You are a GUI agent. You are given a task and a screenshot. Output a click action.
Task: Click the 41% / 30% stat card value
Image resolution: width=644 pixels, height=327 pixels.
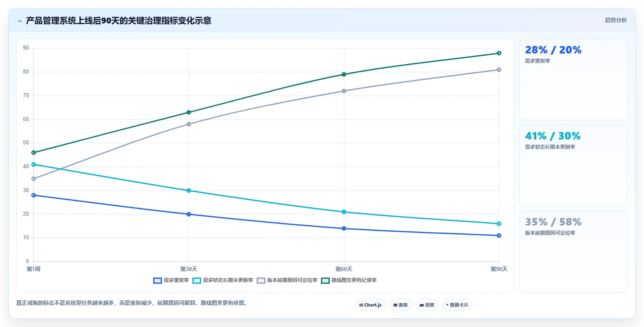(x=553, y=136)
